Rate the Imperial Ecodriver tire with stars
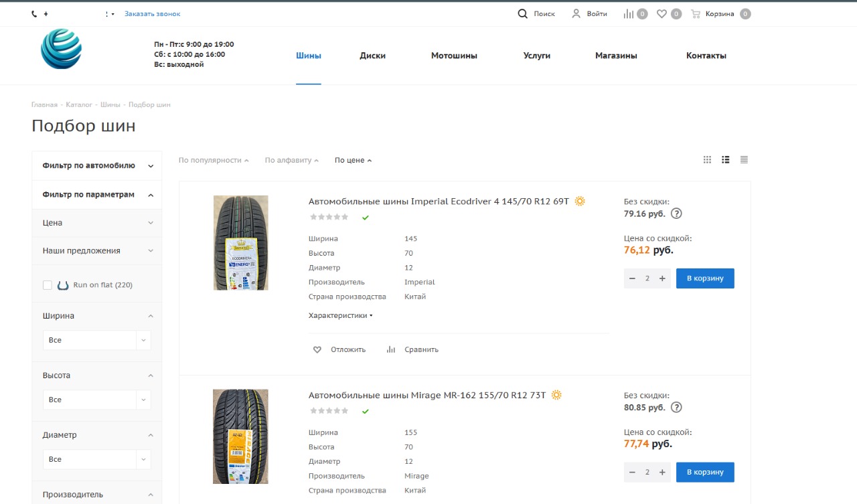 click(x=329, y=217)
